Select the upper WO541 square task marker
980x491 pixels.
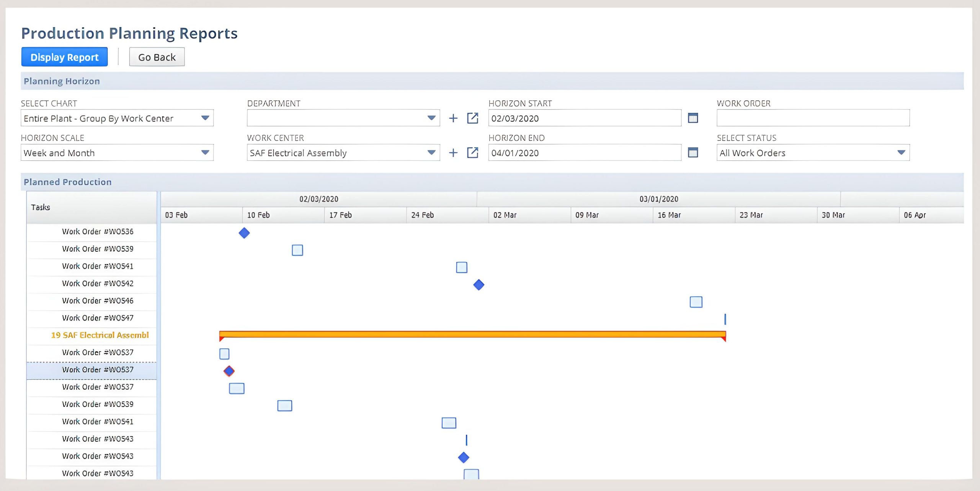tap(462, 267)
